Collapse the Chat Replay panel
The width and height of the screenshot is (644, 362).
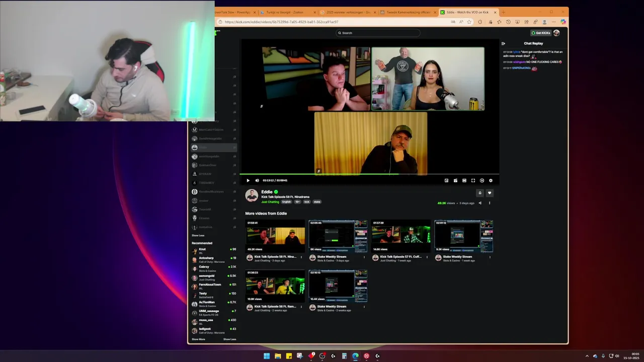pyautogui.click(x=503, y=43)
